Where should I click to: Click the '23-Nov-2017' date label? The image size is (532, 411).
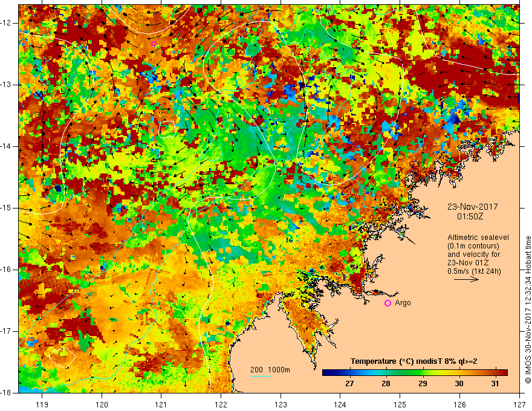(473, 207)
